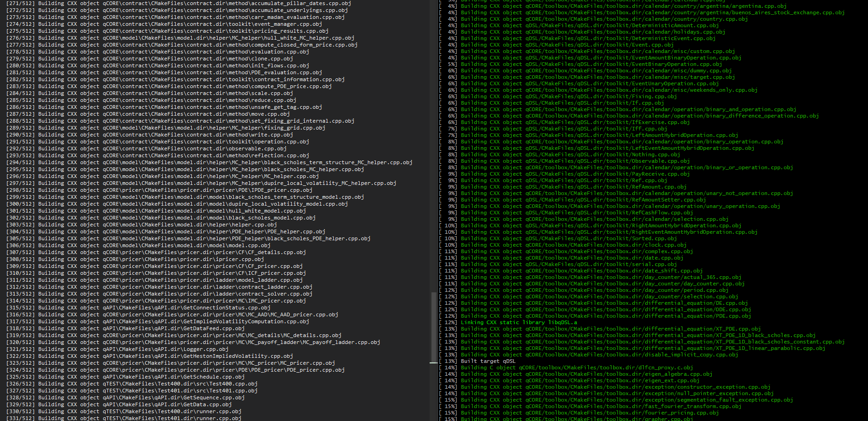The image size is (868, 421).
Task: Select the [329/512] GetData.cpp.obj line
Action: click(119, 404)
